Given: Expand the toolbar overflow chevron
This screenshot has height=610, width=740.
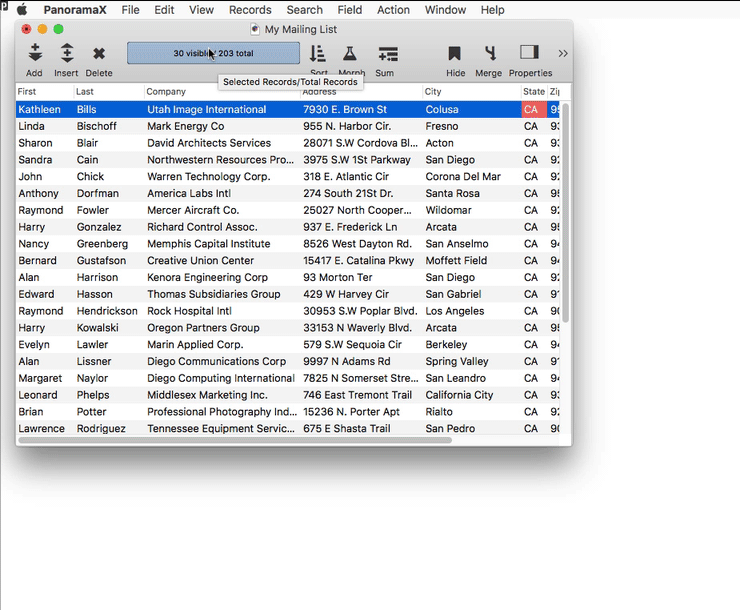Looking at the screenshot, I should (x=563, y=54).
